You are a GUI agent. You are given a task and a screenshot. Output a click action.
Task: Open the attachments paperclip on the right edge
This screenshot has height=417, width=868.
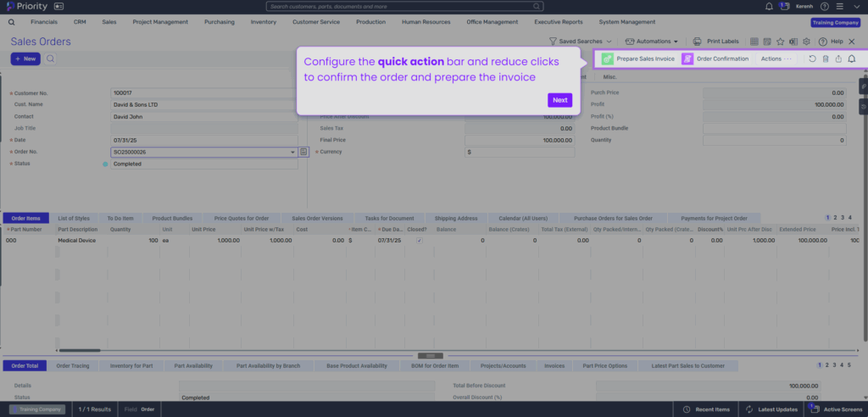click(x=864, y=86)
